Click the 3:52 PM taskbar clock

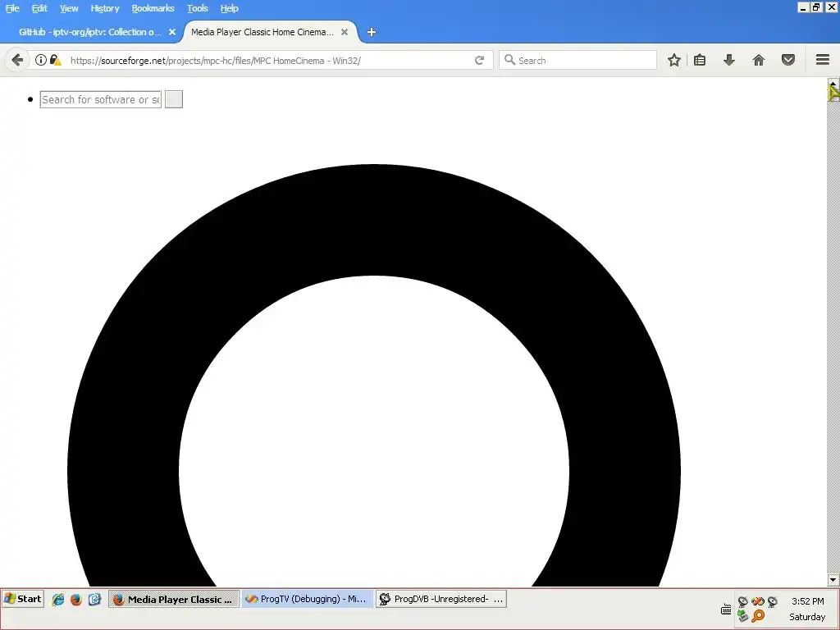[x=808, y=601]
